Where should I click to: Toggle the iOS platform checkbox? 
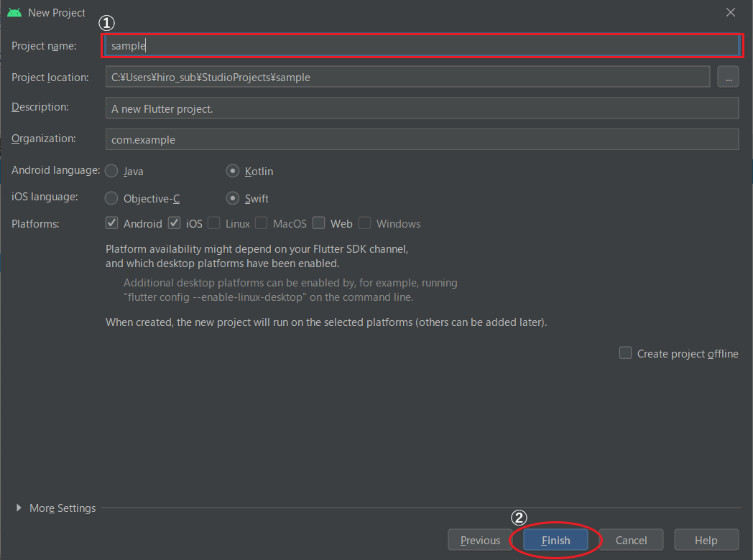pyautogui.click(x=175, y=223)
